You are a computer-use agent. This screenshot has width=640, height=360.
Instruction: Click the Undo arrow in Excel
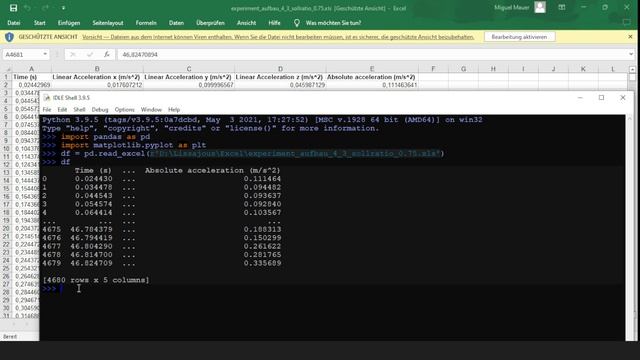tap(28, 8)
